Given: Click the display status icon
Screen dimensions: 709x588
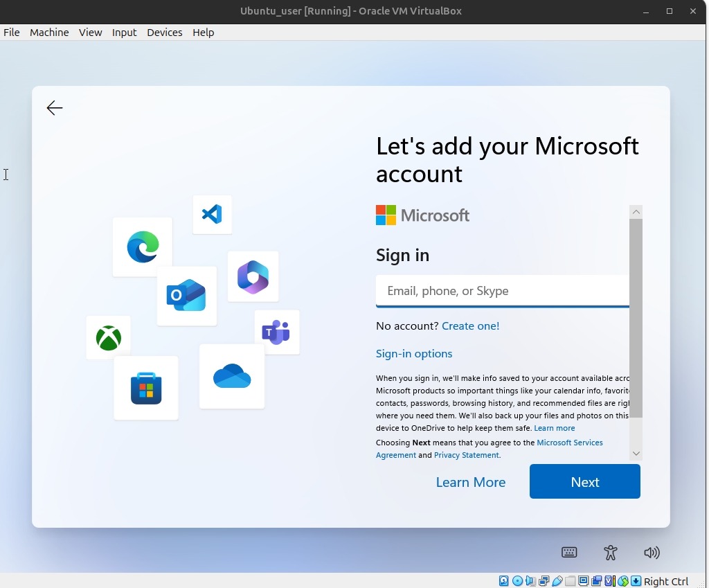Looking at the screenshot, I should (583, 581).
